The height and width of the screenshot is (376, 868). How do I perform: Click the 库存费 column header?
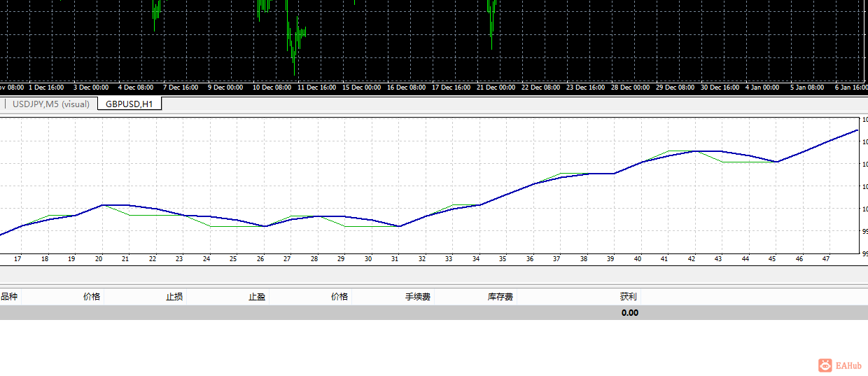(x=500, y=297)
